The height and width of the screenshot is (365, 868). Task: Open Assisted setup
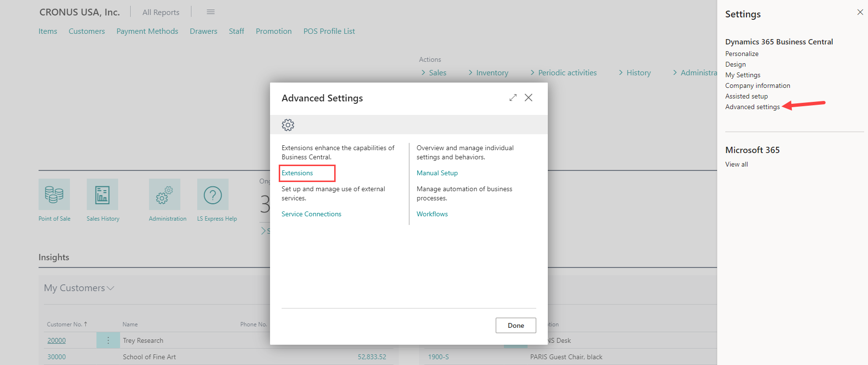pos(746,96)
